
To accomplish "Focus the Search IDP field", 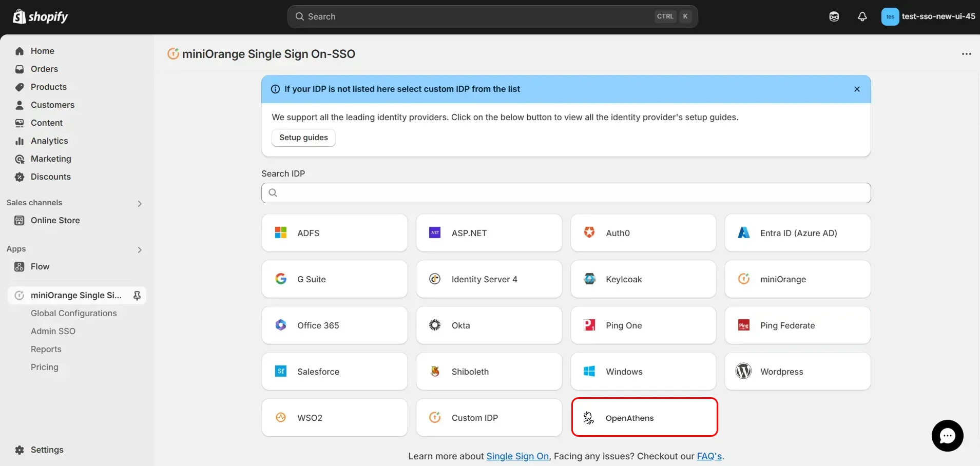I will pos(566,193).
